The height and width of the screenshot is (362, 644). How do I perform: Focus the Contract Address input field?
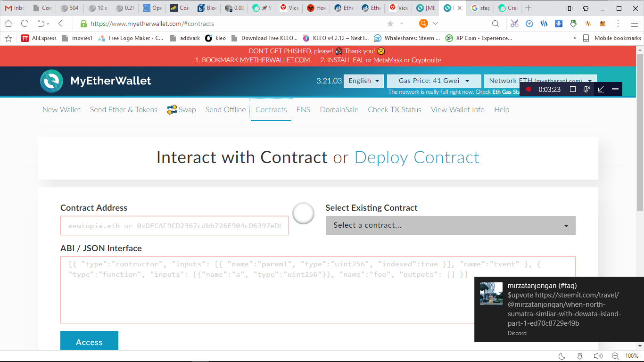(174, 226)
